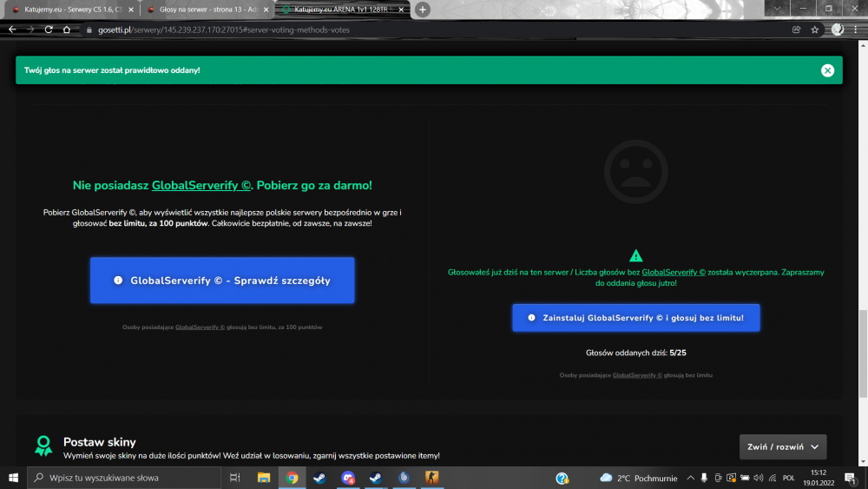Open the blue flame app on taskbar
Viewport: 868px width, 489px height.
(404, 478)
